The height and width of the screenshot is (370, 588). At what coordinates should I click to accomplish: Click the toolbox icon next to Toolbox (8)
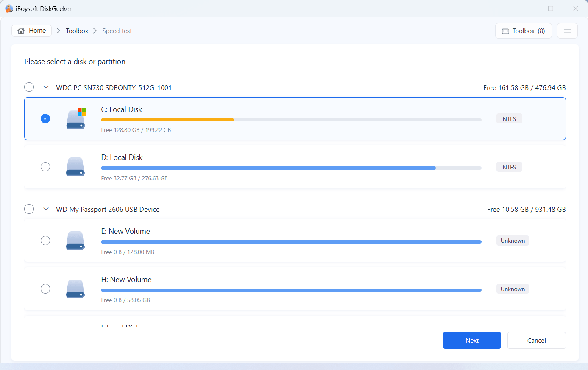point(505,31)
